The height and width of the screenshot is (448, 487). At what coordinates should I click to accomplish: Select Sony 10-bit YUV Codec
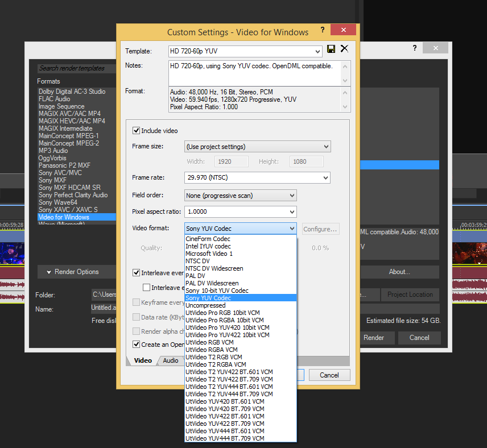click(x=241, y=291)
